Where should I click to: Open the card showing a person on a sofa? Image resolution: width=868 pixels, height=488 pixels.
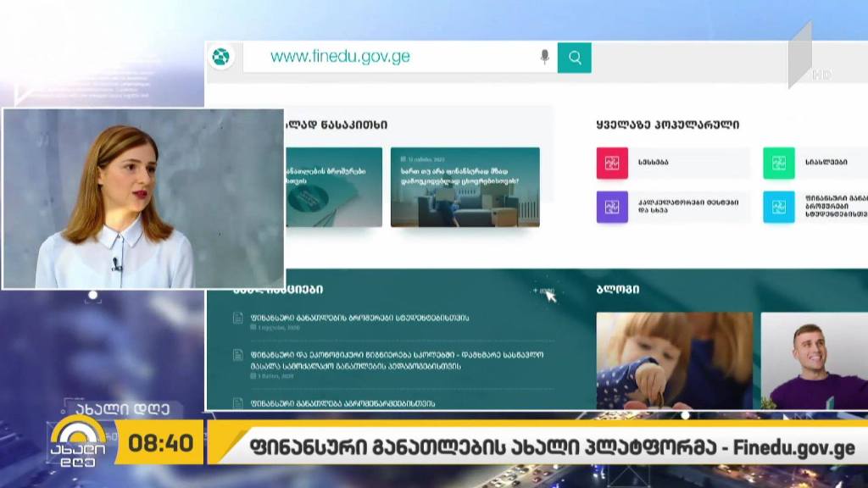coord(465,187)
